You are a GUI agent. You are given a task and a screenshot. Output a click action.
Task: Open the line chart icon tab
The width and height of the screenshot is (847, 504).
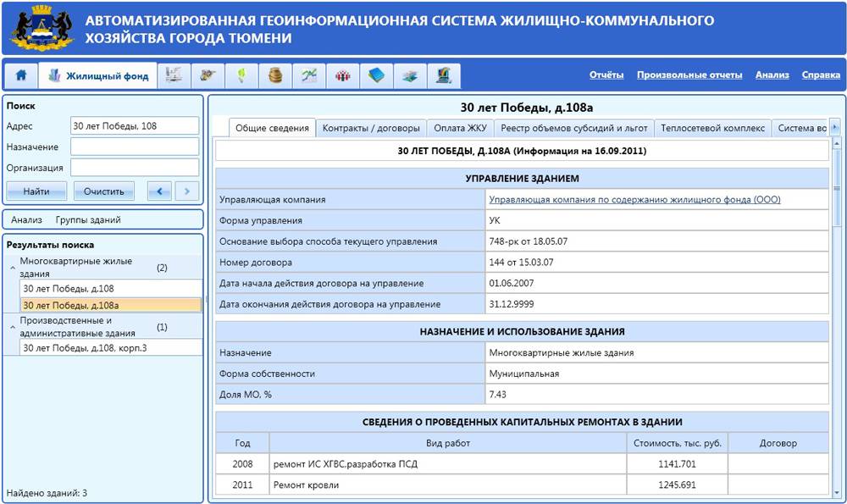pyautogui.click(x=309, y=75)
